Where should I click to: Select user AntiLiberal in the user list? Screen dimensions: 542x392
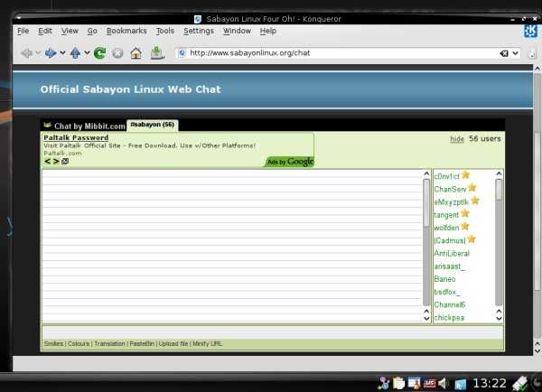click(452, 253)
